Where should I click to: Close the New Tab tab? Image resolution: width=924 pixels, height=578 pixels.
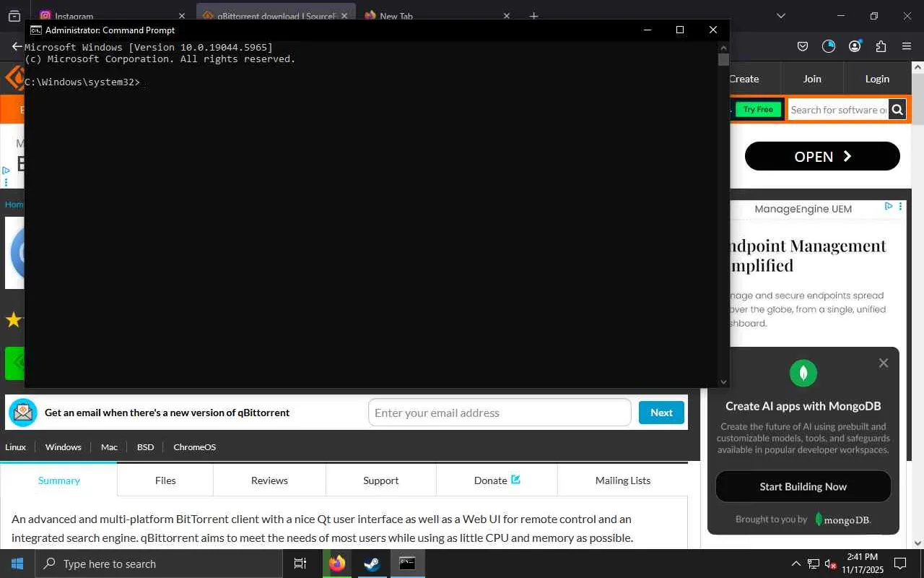pyautogui.click(x=506, y=16)
